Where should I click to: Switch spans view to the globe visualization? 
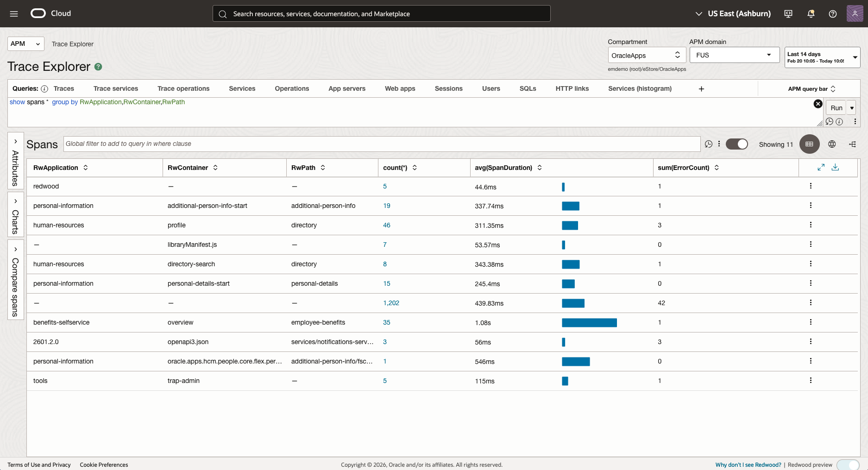[832, 144]
